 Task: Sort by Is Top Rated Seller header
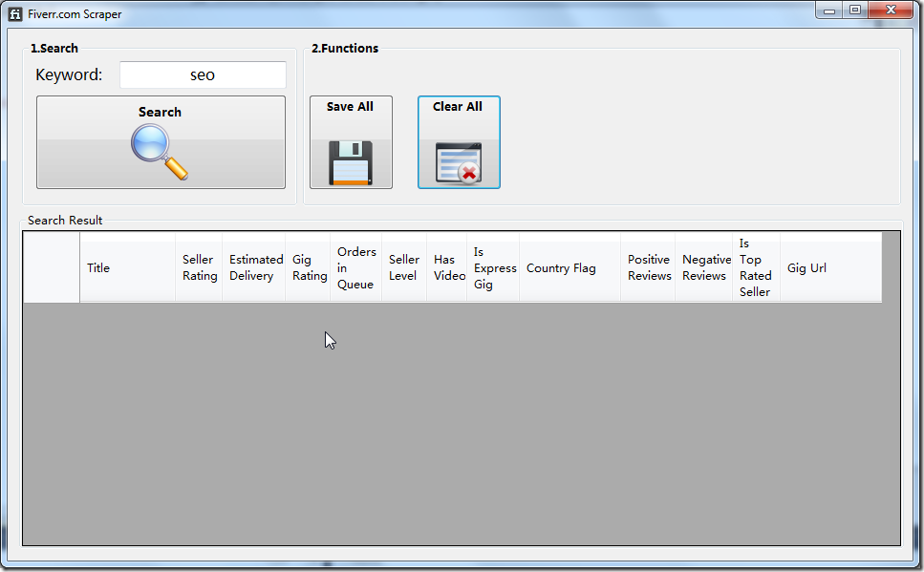point(757,267)
